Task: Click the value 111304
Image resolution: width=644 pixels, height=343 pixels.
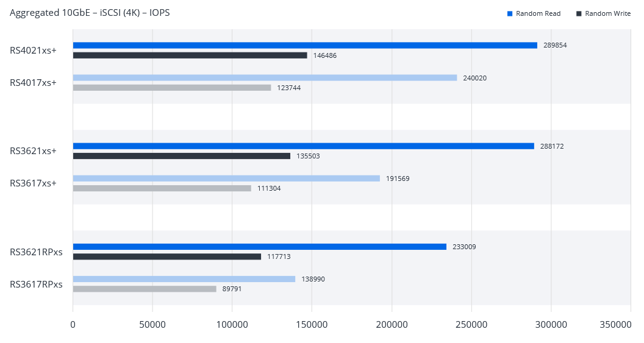Action: 269,188
